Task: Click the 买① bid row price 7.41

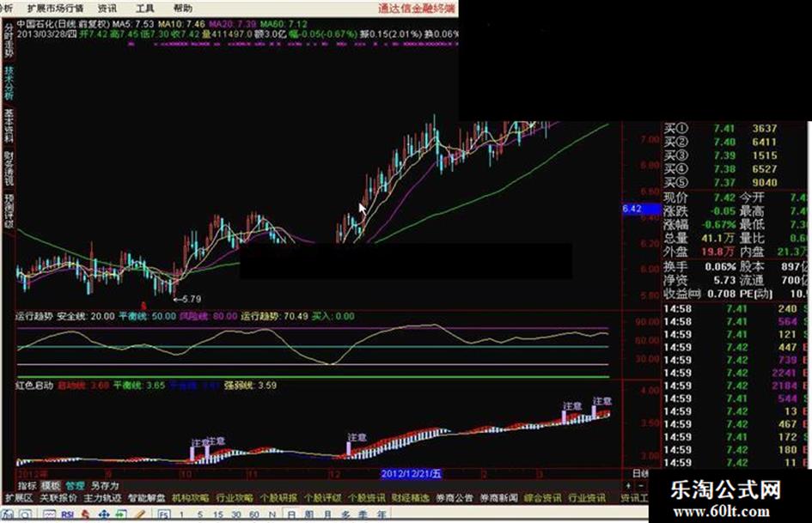Action: (x=724, y=128)
